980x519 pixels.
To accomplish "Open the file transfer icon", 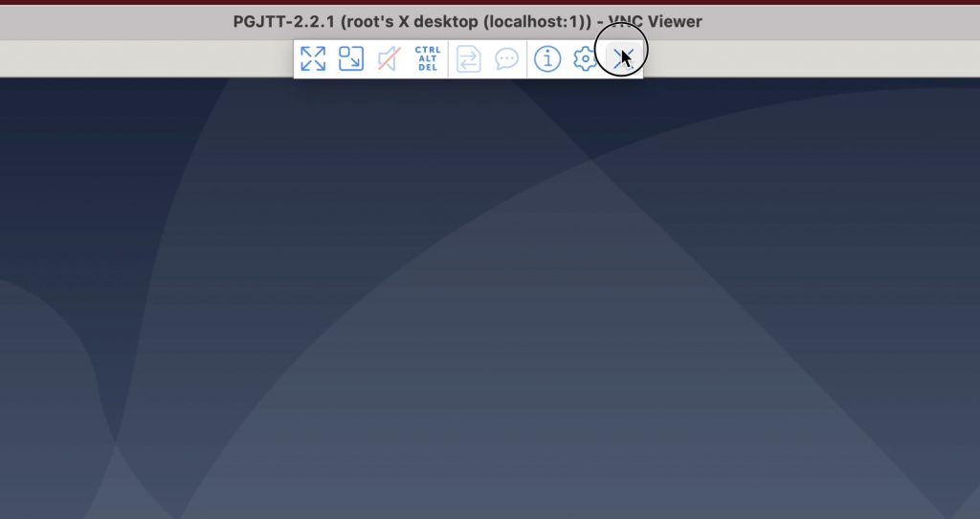I will pyautogui.click(x=469, y=59).
